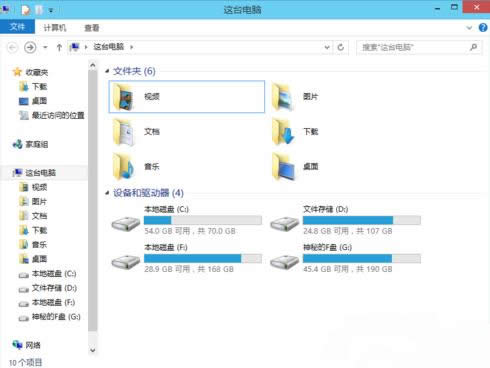490x368 pixels.
Task: Go up one folder level
Action: tap(59, 47)
